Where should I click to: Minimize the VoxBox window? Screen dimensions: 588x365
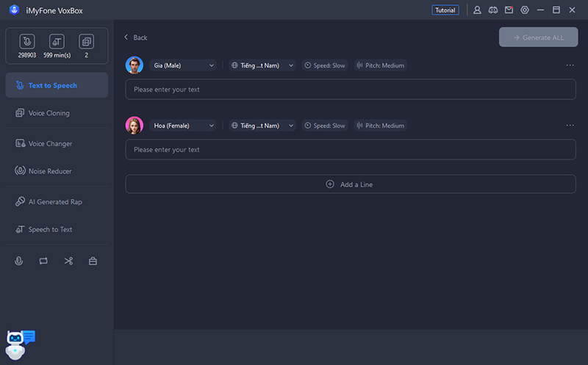point(540,10)
